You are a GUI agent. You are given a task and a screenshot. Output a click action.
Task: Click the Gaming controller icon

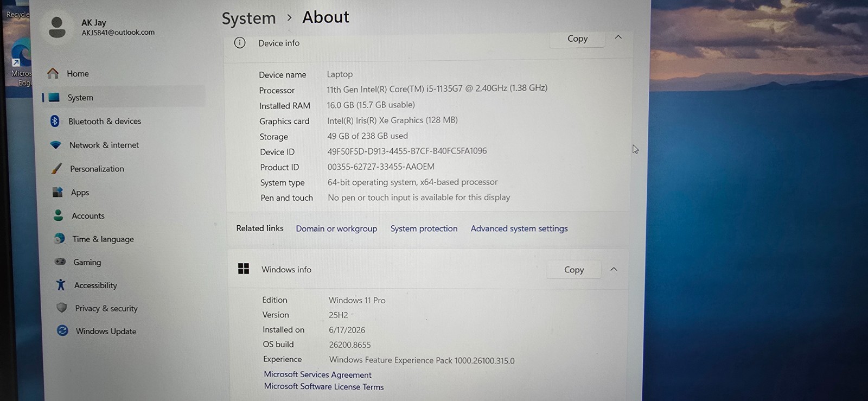point(60,262)
